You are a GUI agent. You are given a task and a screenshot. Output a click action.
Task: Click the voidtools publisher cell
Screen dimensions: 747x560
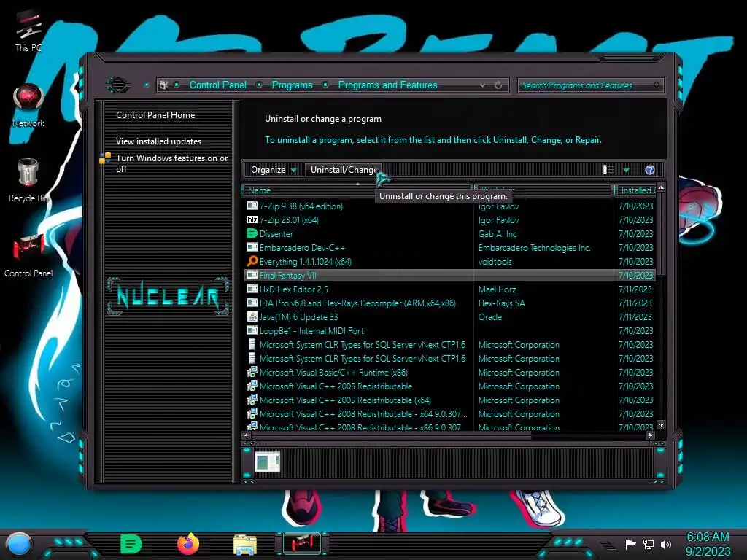pyautogui.click(x=495, y=262)
